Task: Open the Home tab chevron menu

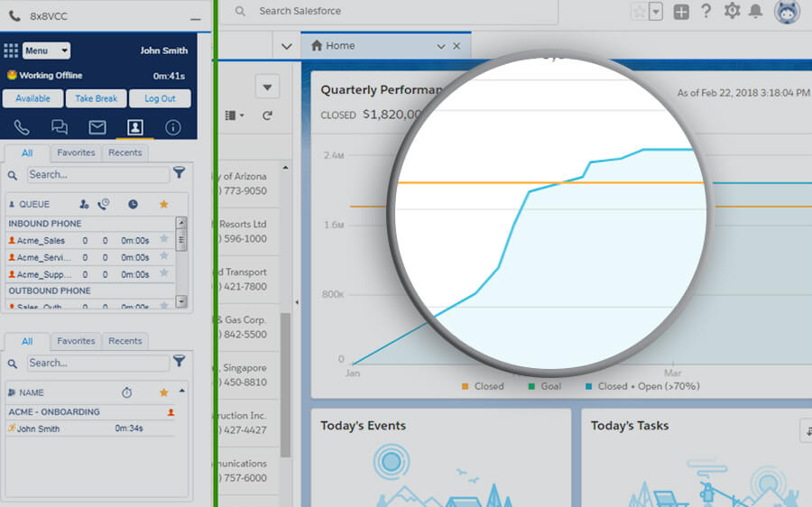Action: tap(440, 46)
